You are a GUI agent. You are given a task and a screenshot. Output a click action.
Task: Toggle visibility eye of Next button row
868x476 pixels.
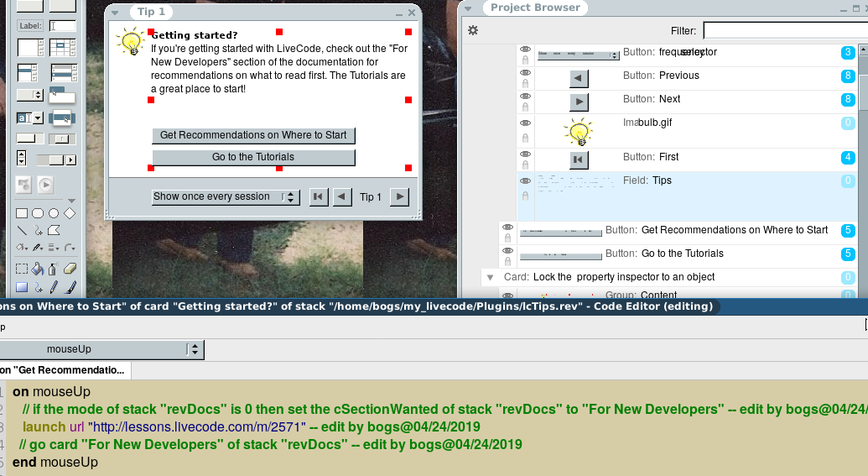[x=525, y=96]
